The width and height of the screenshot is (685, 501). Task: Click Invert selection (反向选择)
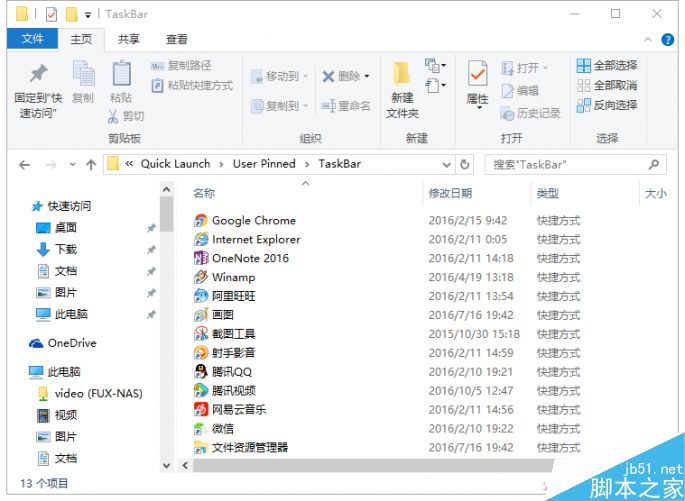pos(606,105)
